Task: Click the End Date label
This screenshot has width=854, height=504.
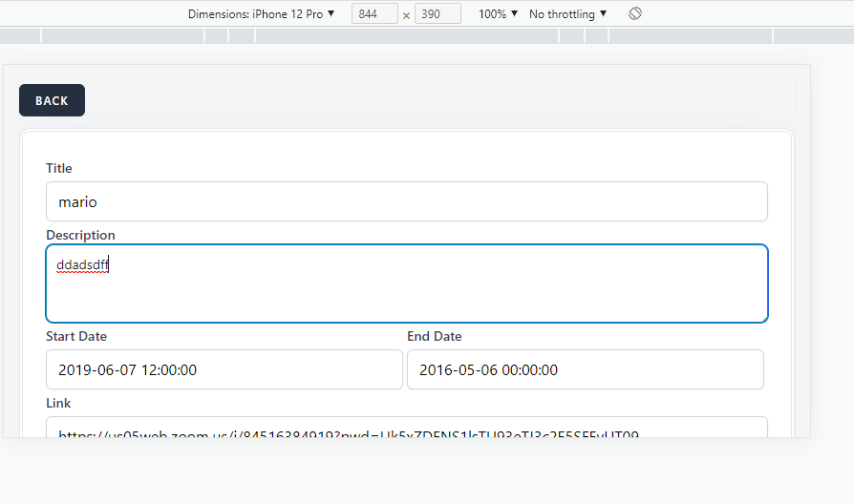Action: (x=434, y=336)
